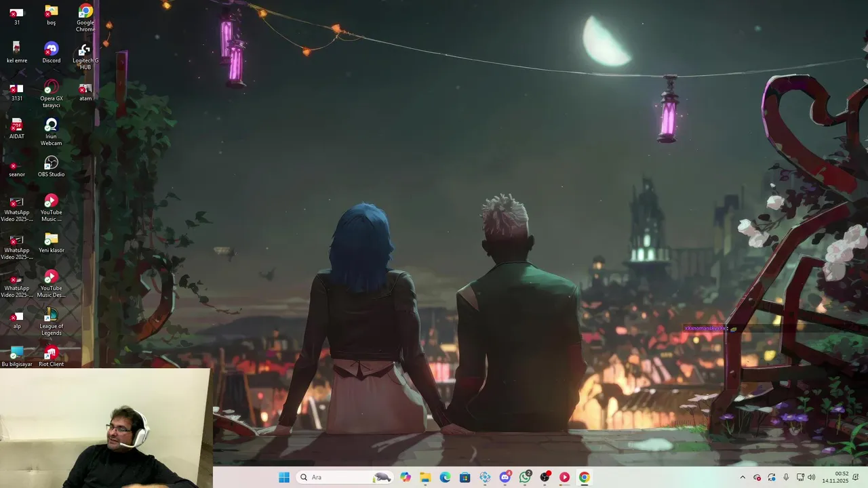The image size is (868, 488).
Task: Open the clock showing 00:52
Action: (x=835, y=477)
